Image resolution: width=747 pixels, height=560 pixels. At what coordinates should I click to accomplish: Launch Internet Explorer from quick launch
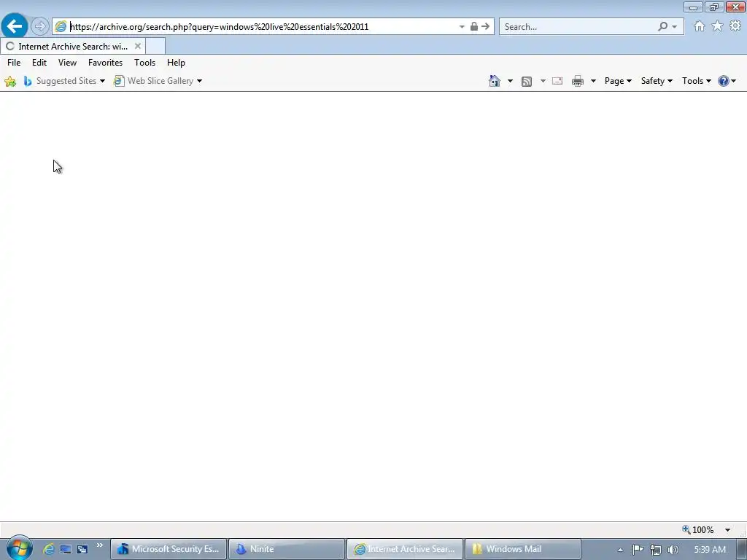coord(49,549)
